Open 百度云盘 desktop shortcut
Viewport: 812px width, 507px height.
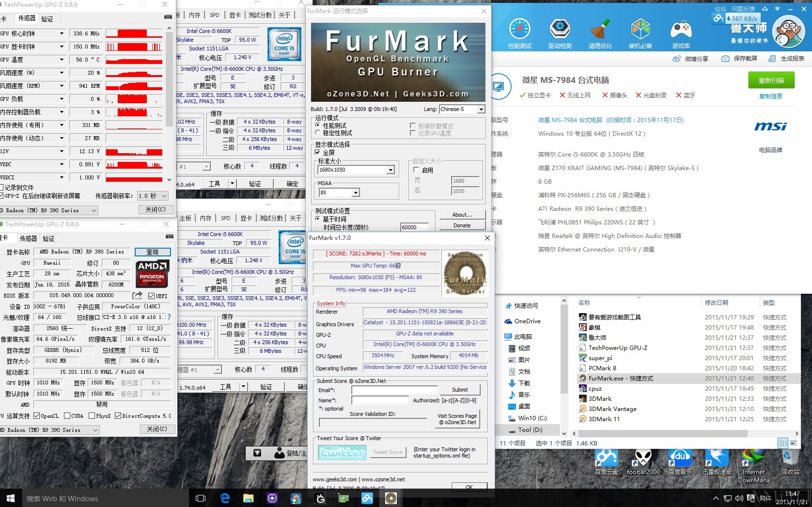[x=607, y=462]
